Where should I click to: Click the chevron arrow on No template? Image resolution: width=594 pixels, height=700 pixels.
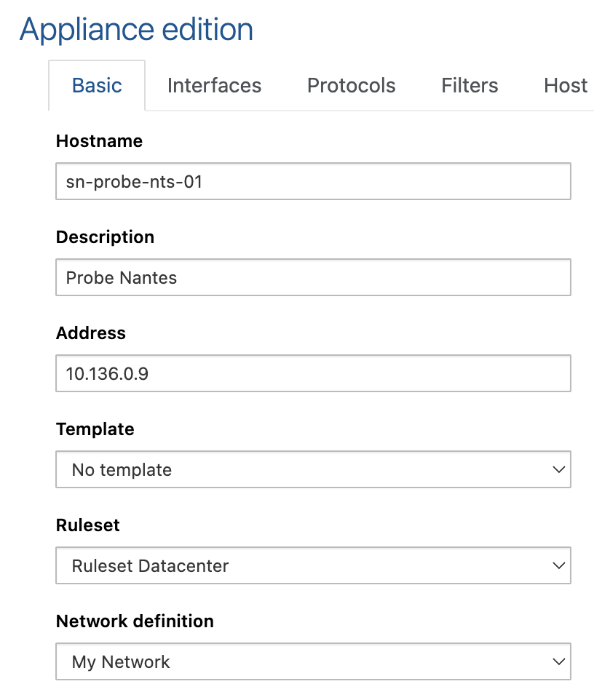pyautogui.click(x=558, y=470)
